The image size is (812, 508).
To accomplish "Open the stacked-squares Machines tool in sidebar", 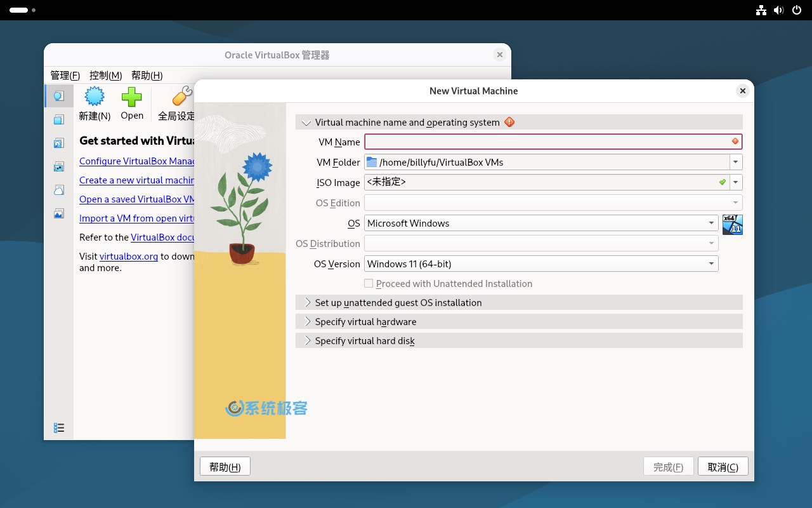I will point(59,119).
